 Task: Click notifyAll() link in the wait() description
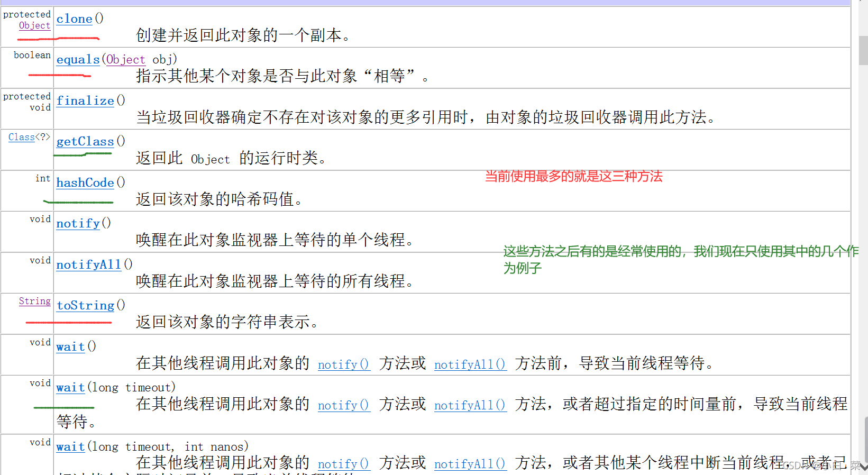point(471,364)
